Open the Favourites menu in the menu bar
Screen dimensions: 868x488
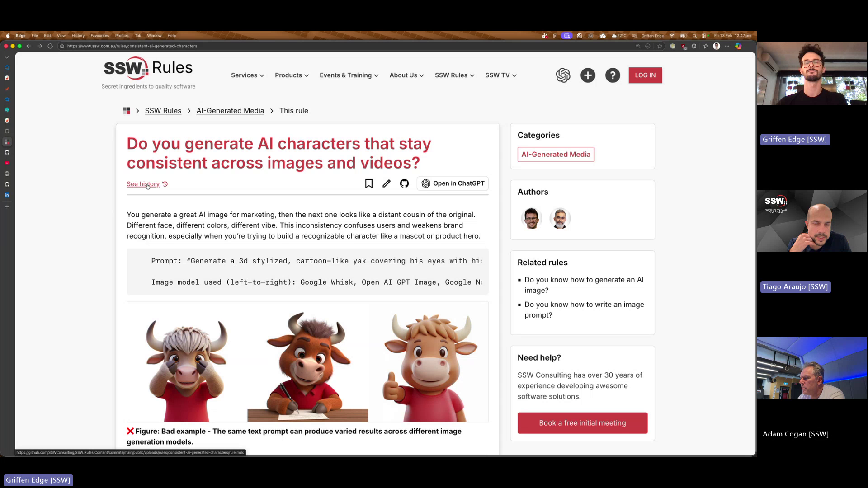click(x=99, y=36)
